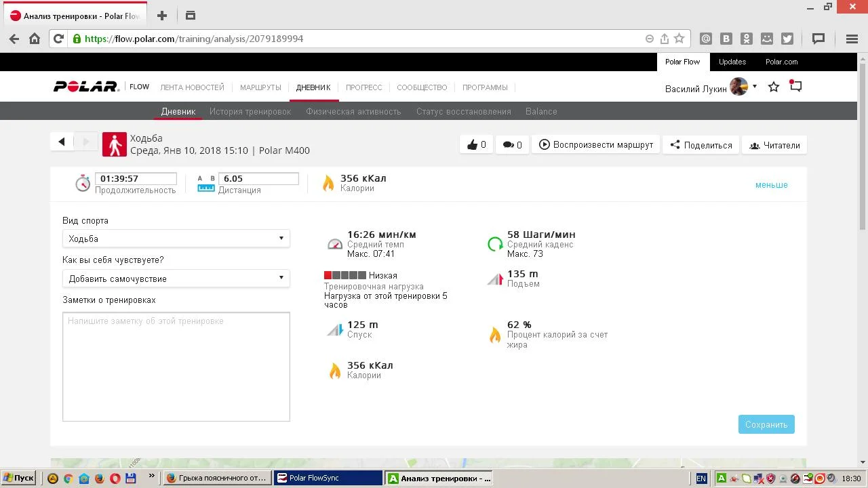Collapse details with меньше link
868x488 pixels.
coord(771,185)
